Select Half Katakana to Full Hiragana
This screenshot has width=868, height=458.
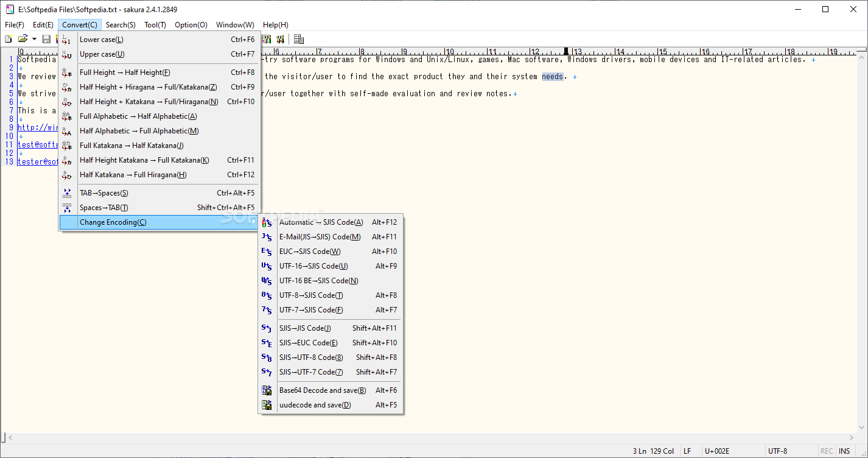[x=159, y=175]
